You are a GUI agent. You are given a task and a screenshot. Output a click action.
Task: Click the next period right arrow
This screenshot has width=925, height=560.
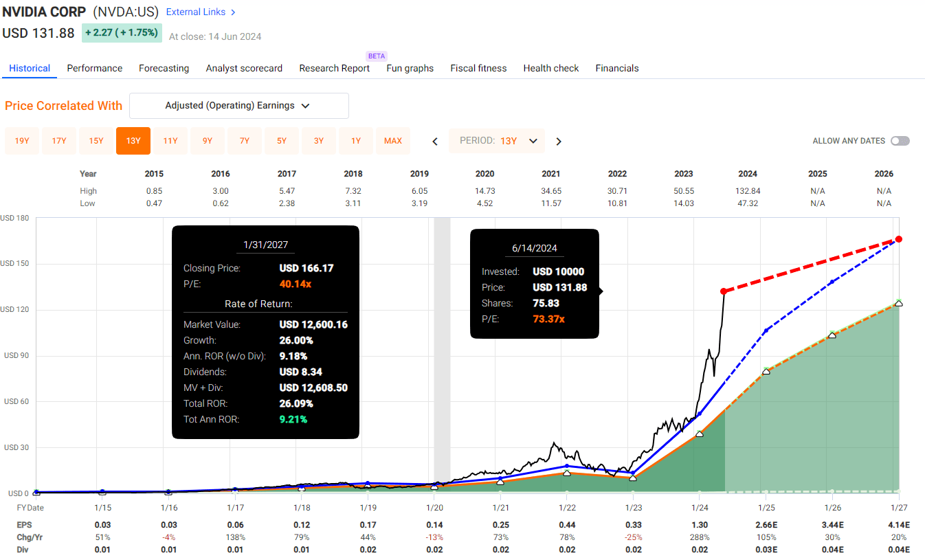tap(559, 142)
